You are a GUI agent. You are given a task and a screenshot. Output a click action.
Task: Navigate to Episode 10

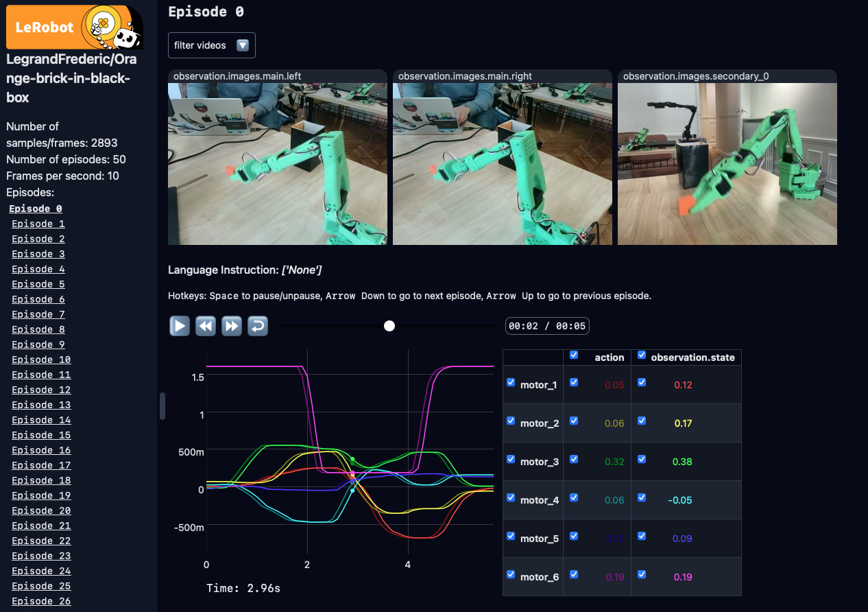click(x=41, y=360)
